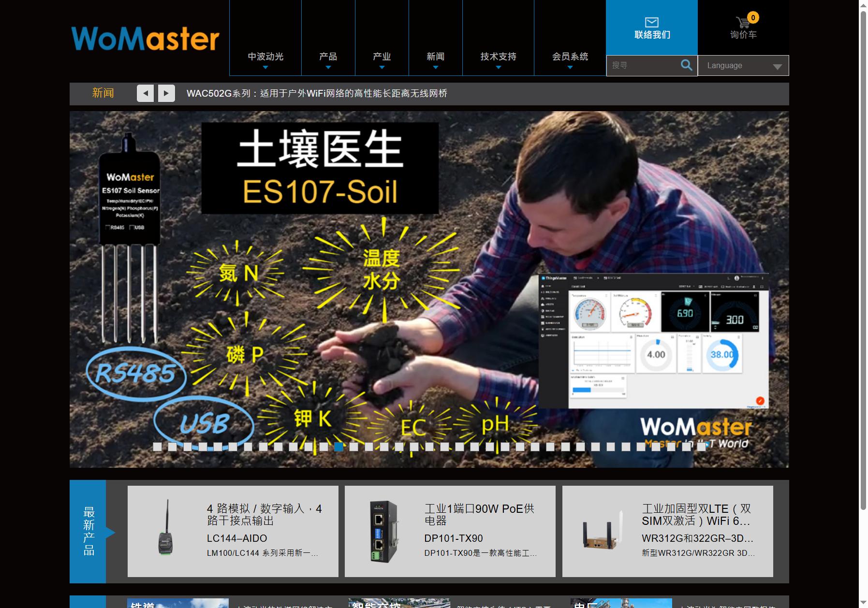Viewport: 868px width, 608px height.
Task: Open the 工业加固型双LTE product title
Action: tap(696, 514)
